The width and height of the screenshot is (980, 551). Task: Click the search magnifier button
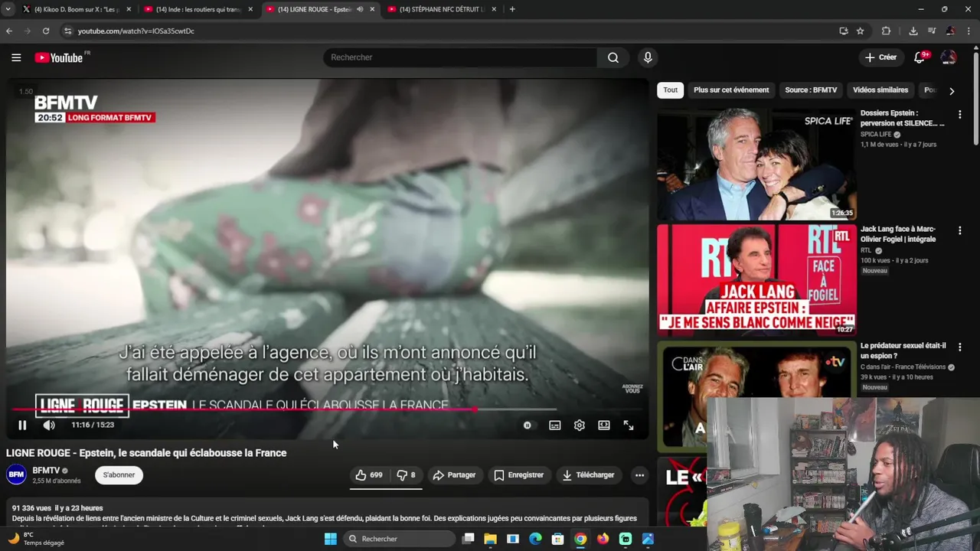pos(613,57)
